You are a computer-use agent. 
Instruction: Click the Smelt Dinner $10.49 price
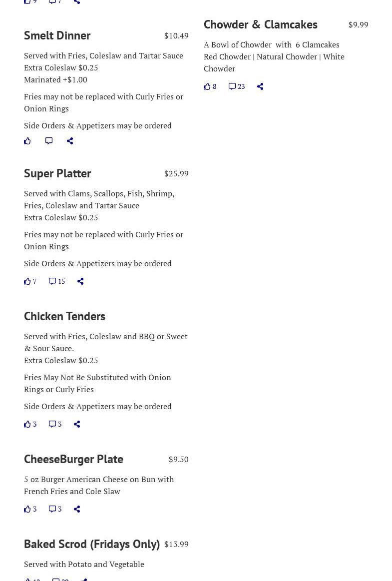(x=176, y=35)
